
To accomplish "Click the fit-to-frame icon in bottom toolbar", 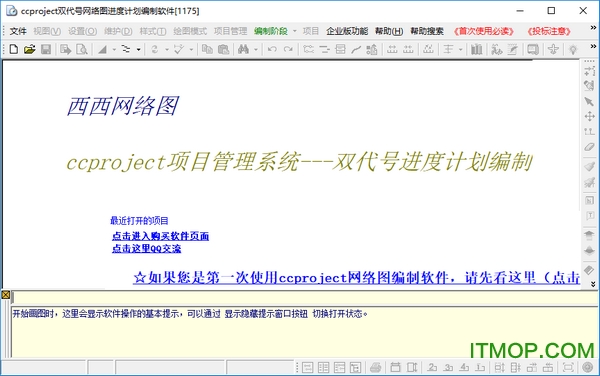I will point(568,368).
